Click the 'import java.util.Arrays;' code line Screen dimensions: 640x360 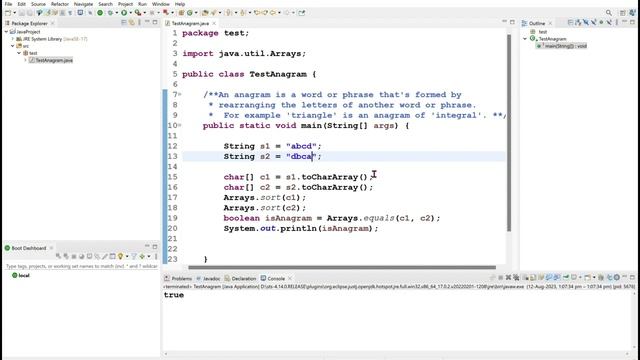(244, 53)
